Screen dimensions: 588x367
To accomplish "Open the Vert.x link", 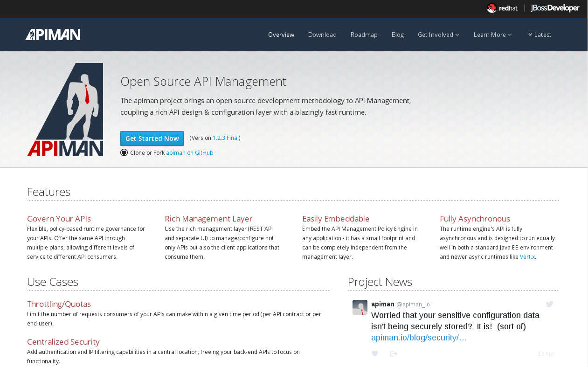I will [x=527, y=257].
